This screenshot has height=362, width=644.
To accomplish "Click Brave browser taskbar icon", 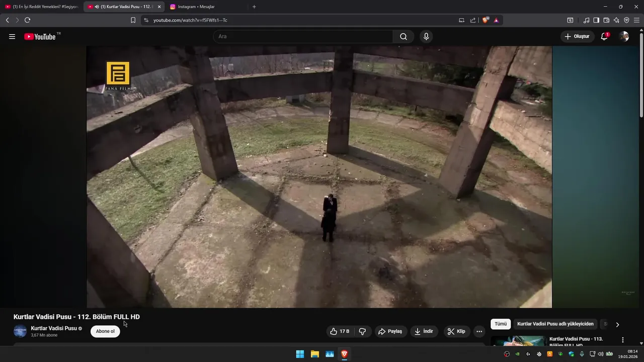I will 344,354.
